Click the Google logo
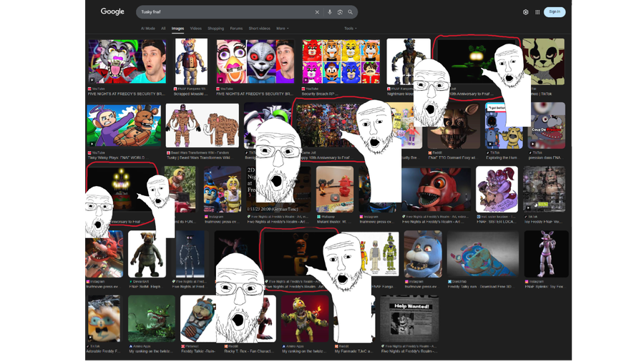644x362 pixels. (112, 11)
